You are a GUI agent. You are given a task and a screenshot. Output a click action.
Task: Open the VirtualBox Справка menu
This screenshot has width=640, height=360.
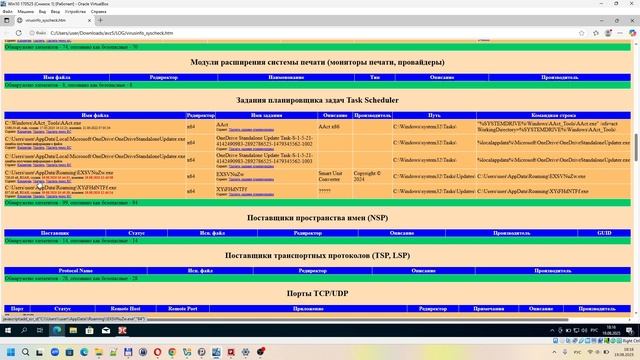pyautogui.click(x=98, y=11)
